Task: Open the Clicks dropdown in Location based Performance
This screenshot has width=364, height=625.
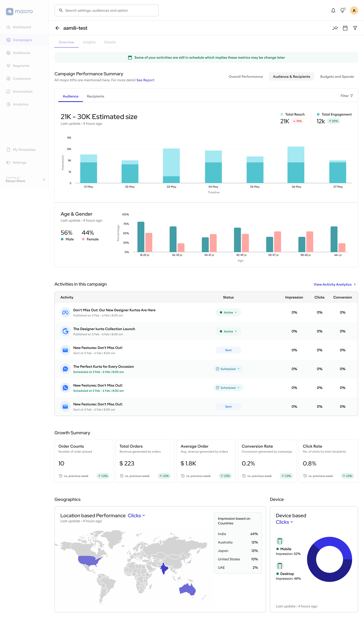Action: 136,516
